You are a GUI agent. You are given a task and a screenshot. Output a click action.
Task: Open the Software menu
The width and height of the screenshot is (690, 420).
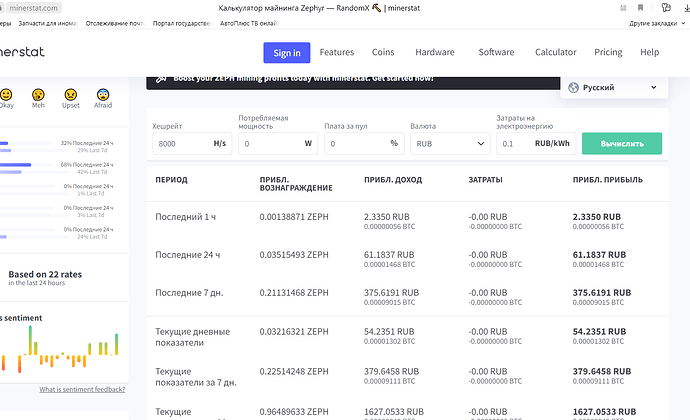coord(496,52)
